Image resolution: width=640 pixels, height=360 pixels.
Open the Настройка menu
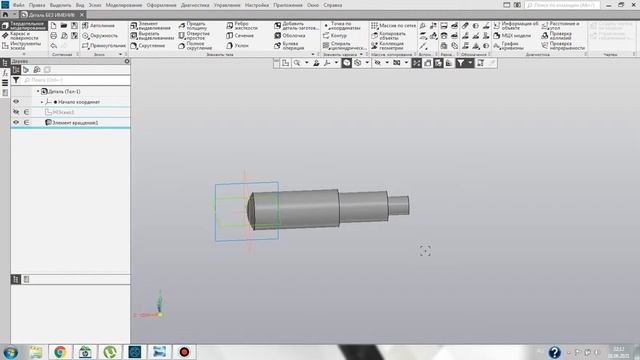pos(257,5)
